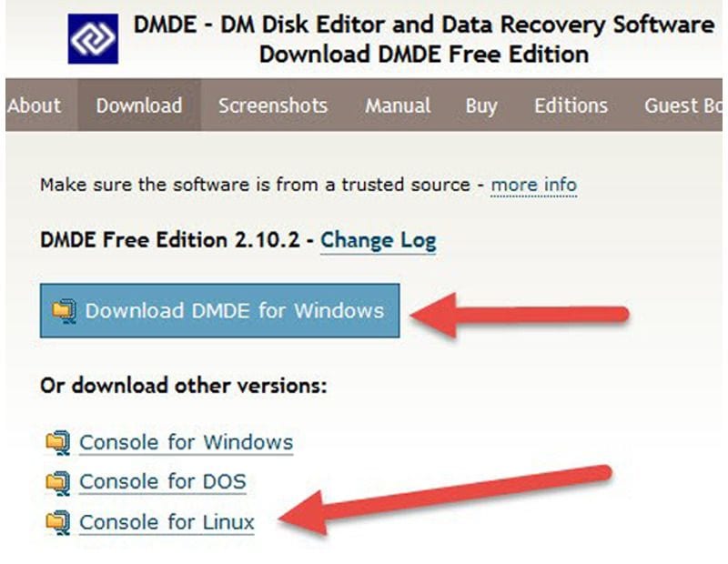
Task: Click the icon beside Console for Windows
Action: [x=57, y=443]
